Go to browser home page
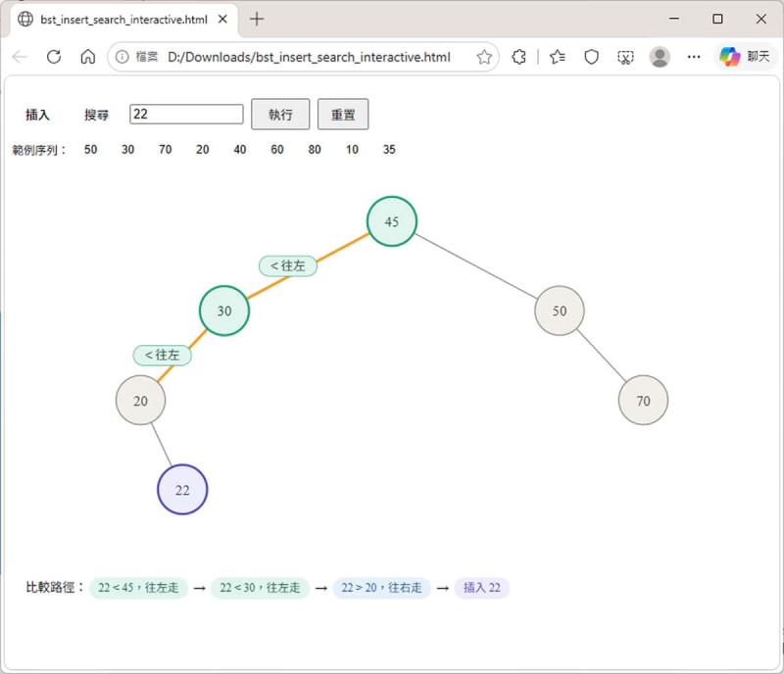The height and width of the screenshot is (674, 784). click(x=87, y=57)
